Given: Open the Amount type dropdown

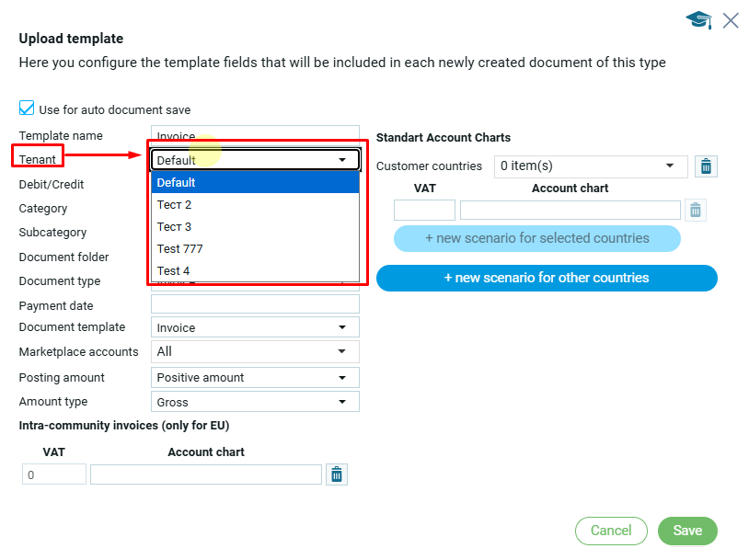Looking at the screenshot, I should pyautogui.click(x=342, y=402).
